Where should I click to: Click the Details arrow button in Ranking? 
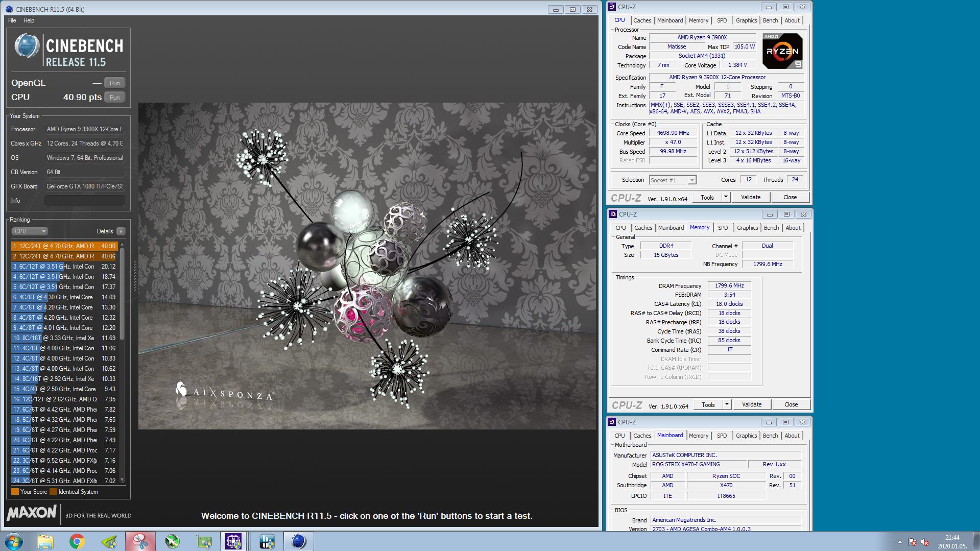tap(121, 231)
